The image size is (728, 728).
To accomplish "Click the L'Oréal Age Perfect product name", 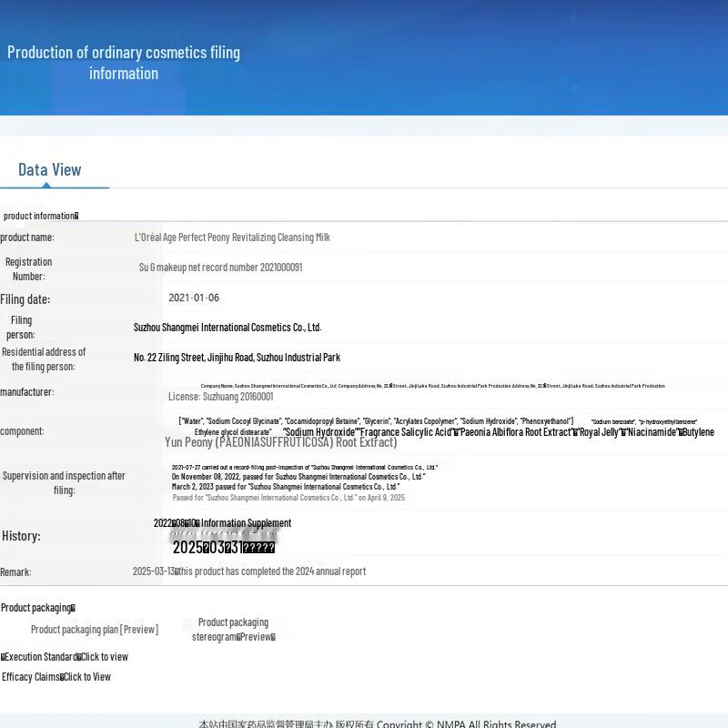I will (232, 238).
